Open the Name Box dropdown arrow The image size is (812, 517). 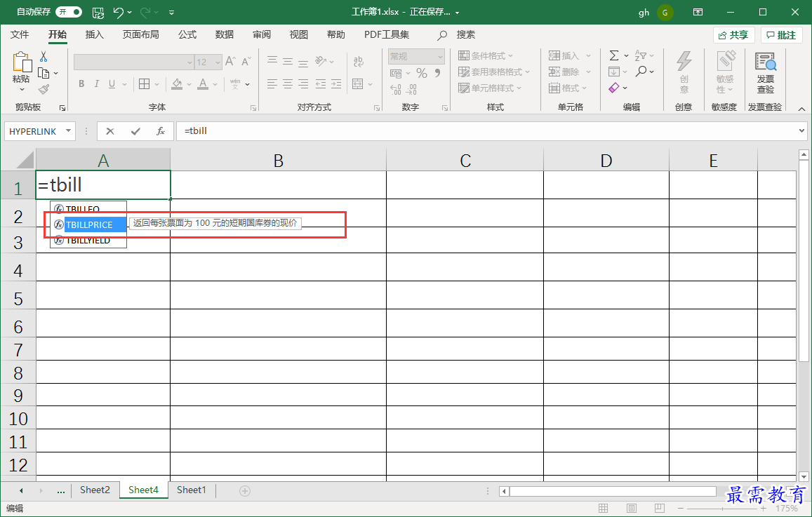[x=68, y=131]
